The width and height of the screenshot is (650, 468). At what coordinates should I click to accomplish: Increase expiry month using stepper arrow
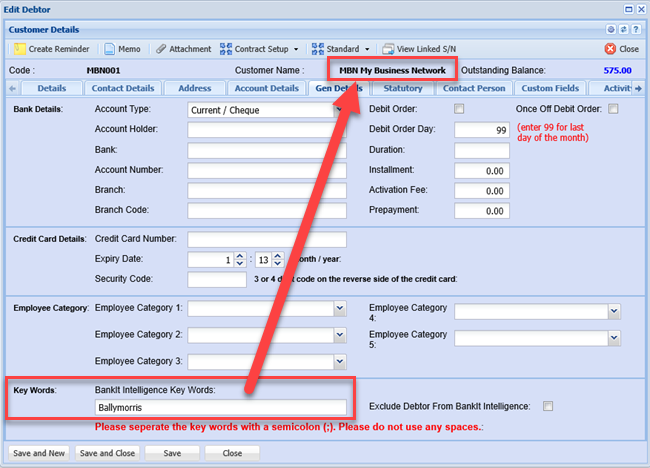coord(240,256)
